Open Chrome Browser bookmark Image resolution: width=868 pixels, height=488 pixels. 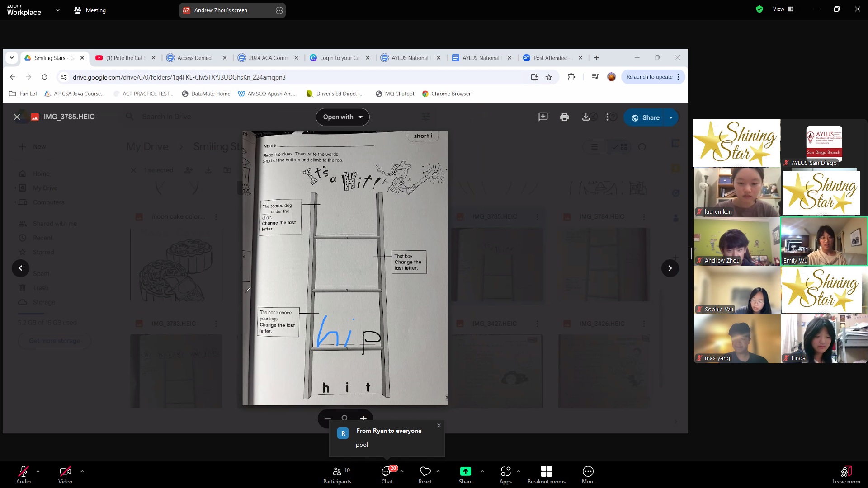[x=446, y=94]
